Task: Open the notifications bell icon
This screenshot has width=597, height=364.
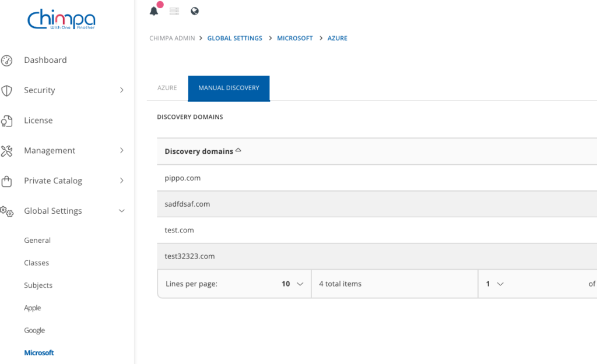Action: tap(154, 11)
